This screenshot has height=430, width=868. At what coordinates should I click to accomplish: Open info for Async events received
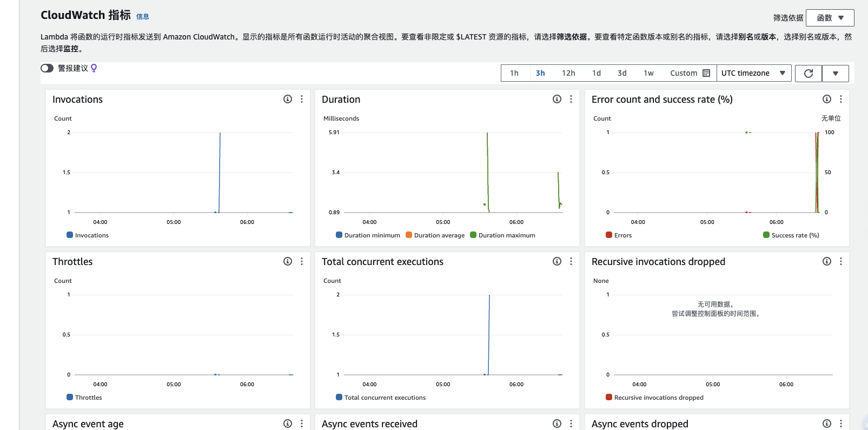[x=557, y=424]
